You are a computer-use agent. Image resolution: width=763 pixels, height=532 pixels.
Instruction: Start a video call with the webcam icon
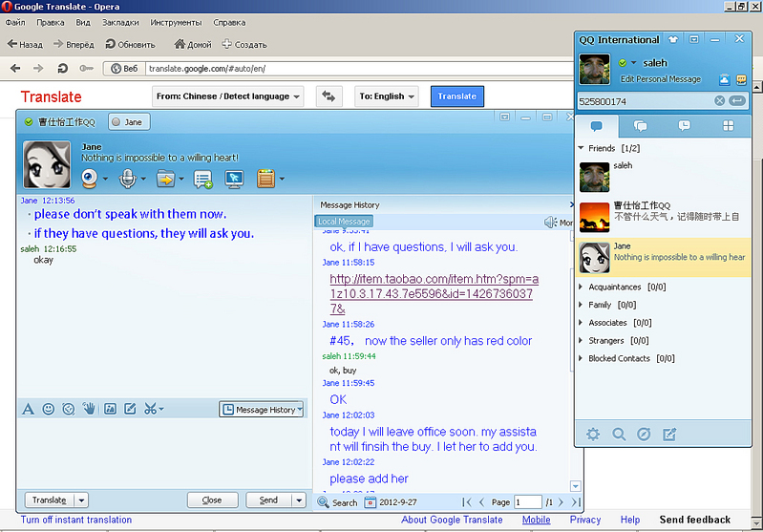[90, 179]
